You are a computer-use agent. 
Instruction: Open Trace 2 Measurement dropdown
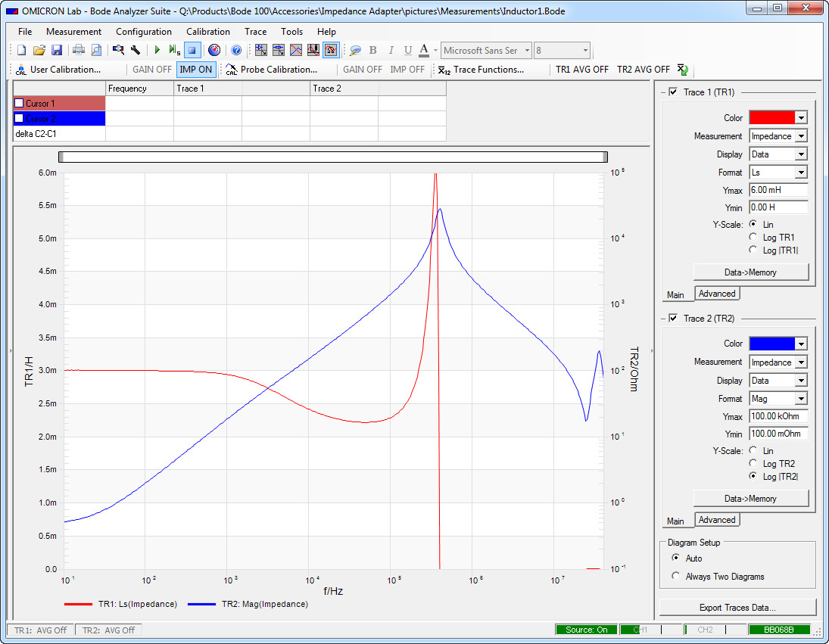(x=801, y=362)
